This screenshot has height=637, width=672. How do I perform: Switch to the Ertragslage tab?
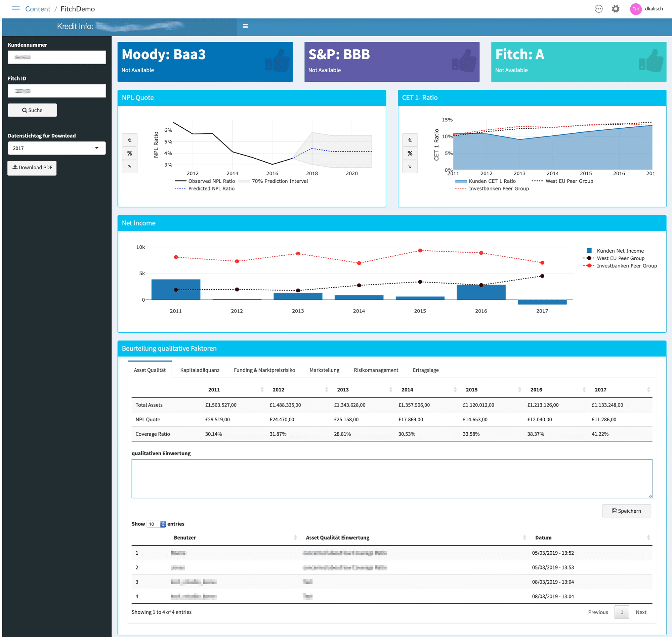coord(425,370)
